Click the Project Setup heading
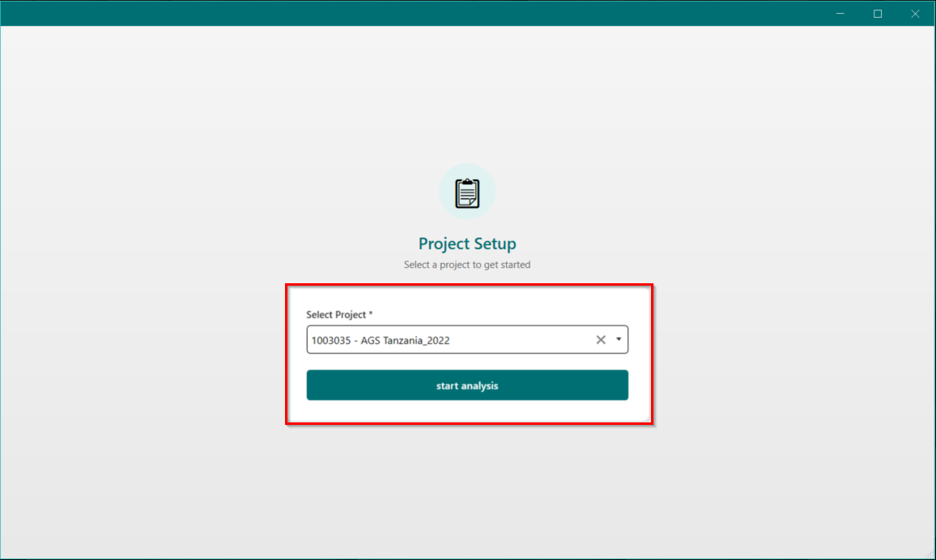 coord(467,244)
